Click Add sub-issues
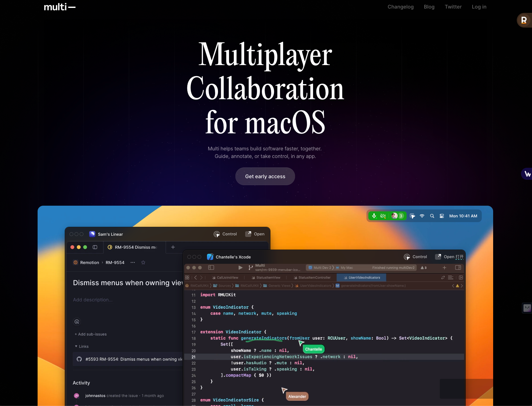Screen dimensions: 532x406 click(91, 334)
